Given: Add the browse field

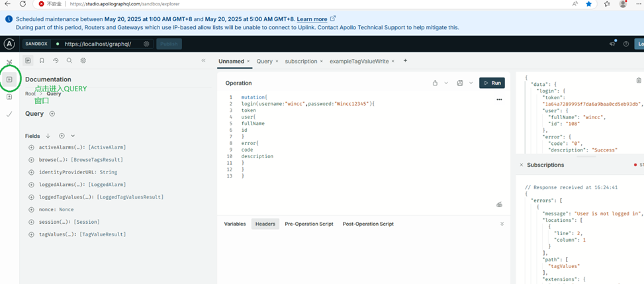Looking at the screenshot, I should (31, 160).
